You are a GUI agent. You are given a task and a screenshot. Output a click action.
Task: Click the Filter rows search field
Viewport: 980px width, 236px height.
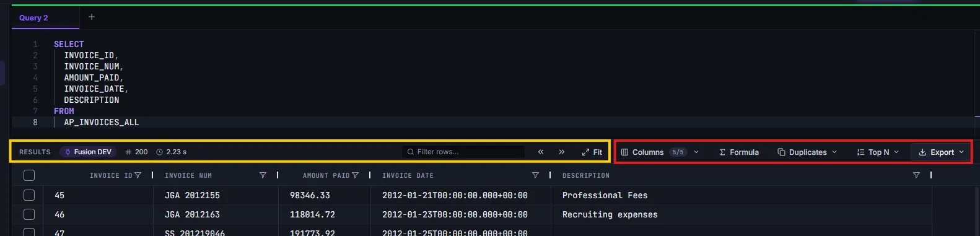pyautogui.click(x=463, y=152)
